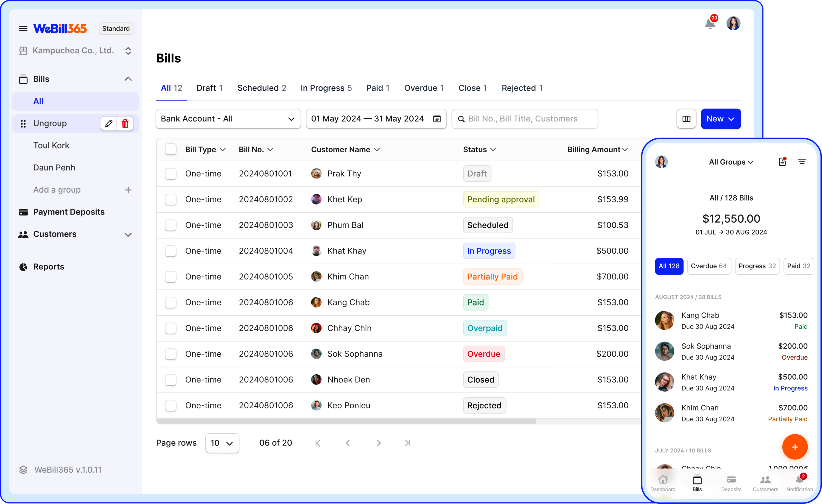Check the row for Sok Sophanna
Viewport: 822px width, 504px height.
tap(171, 354)
